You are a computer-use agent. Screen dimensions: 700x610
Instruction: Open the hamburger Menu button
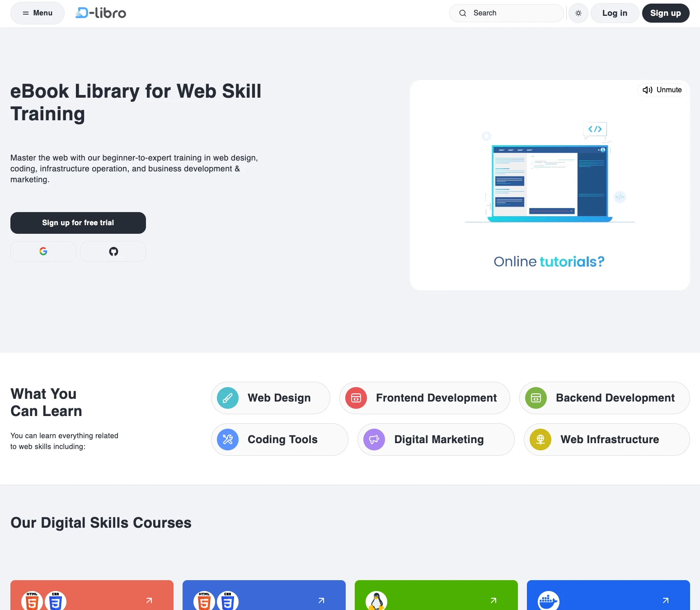click(x=38, y=13)
